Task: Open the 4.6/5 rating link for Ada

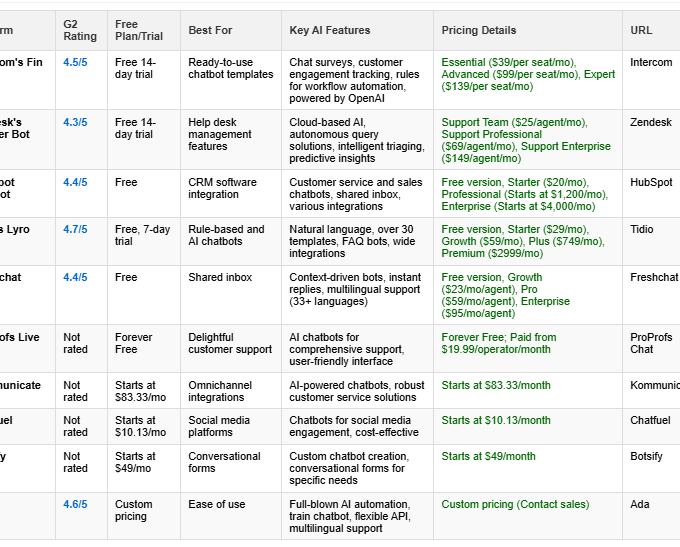Action: [75, 505]
